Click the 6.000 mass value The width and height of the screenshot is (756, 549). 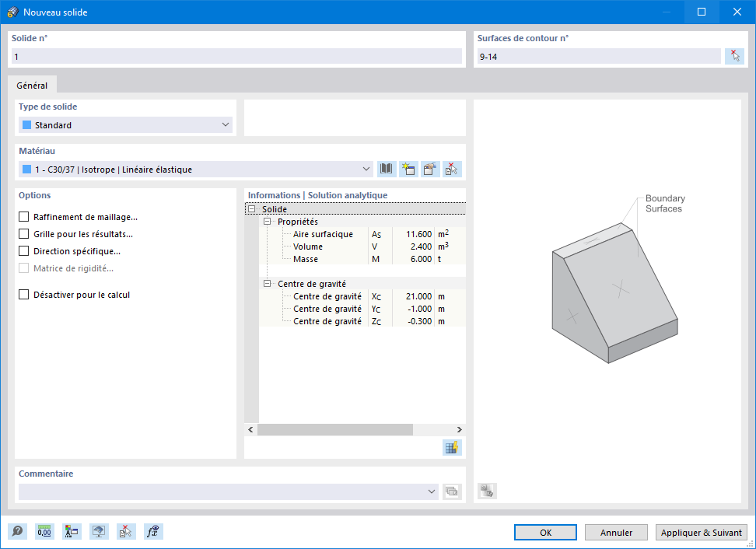click(x=421, y=259)
